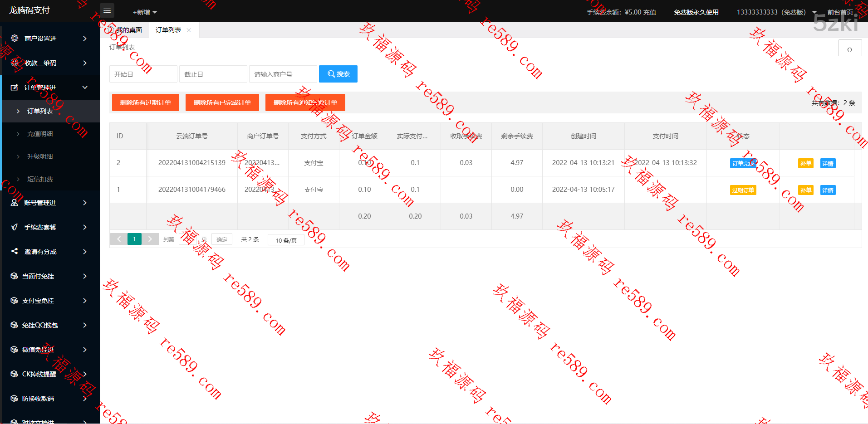Go to the previous page arrow

coord(119,239)
